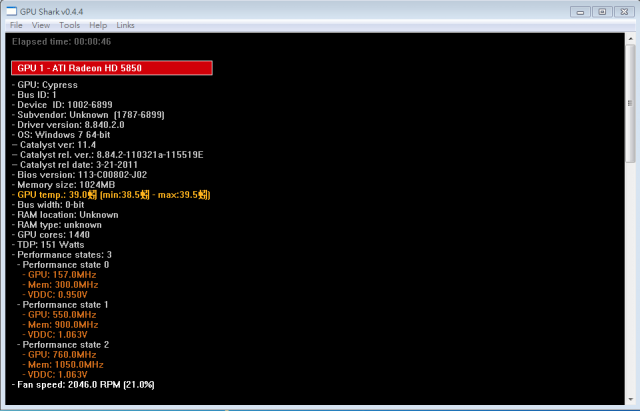Click the Performance state 0 heading
The image size is (640, 411).
coord(63,265)
